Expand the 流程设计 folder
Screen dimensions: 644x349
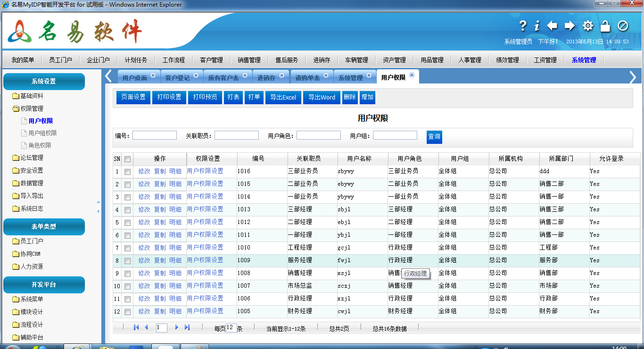(28, 324)
